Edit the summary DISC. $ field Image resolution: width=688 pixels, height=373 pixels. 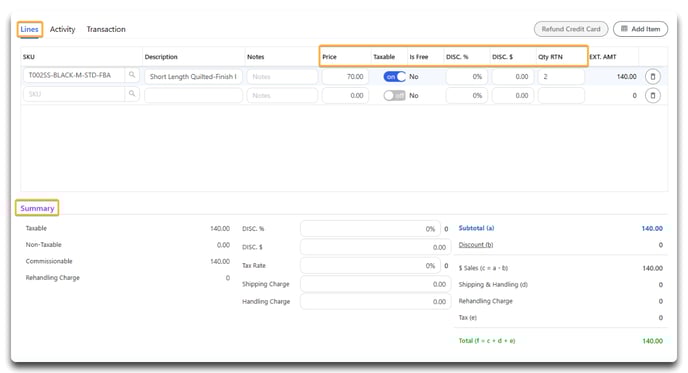pos(376,247)
